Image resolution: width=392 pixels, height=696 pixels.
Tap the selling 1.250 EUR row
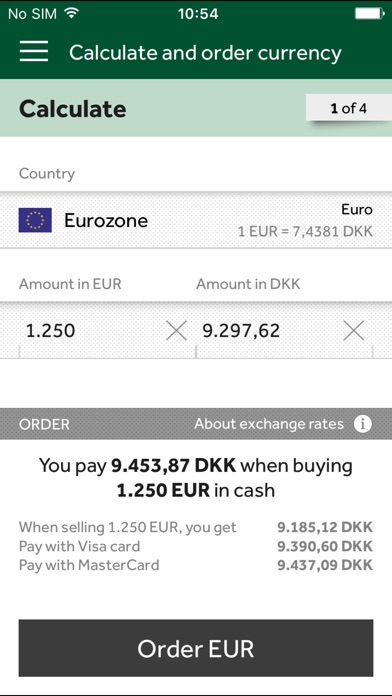click(196, 527)
